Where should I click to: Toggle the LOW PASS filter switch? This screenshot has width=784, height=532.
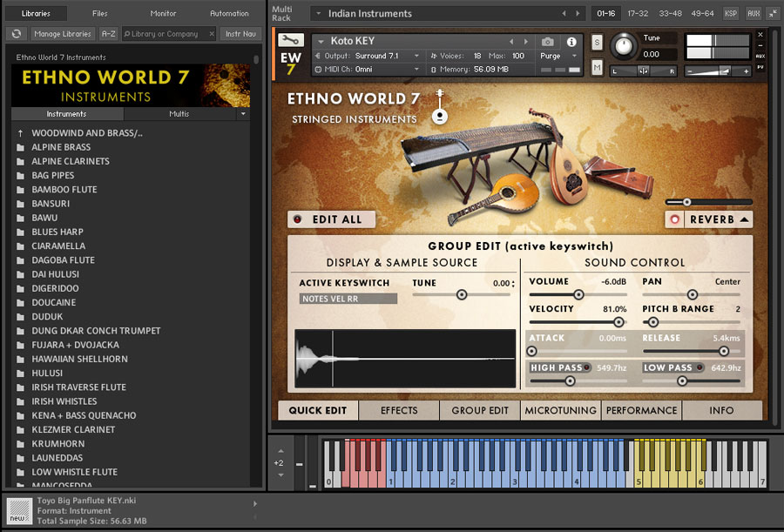click(x=700, y=367)
